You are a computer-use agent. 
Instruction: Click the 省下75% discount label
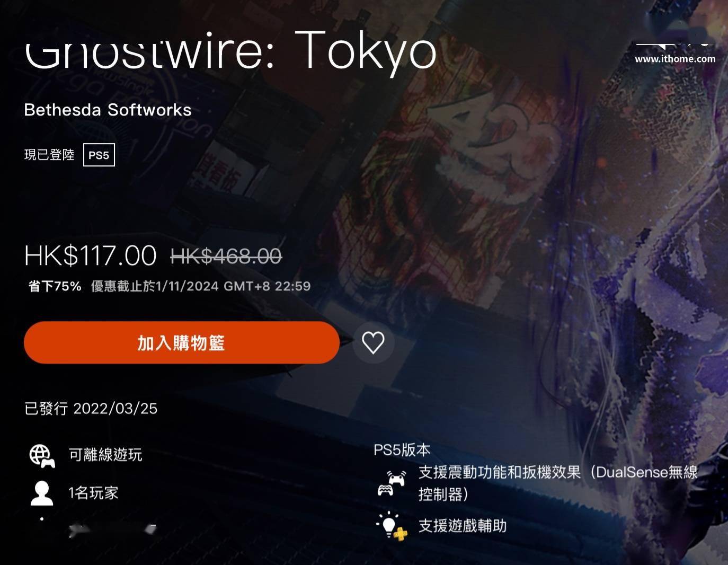click(55, 286)
